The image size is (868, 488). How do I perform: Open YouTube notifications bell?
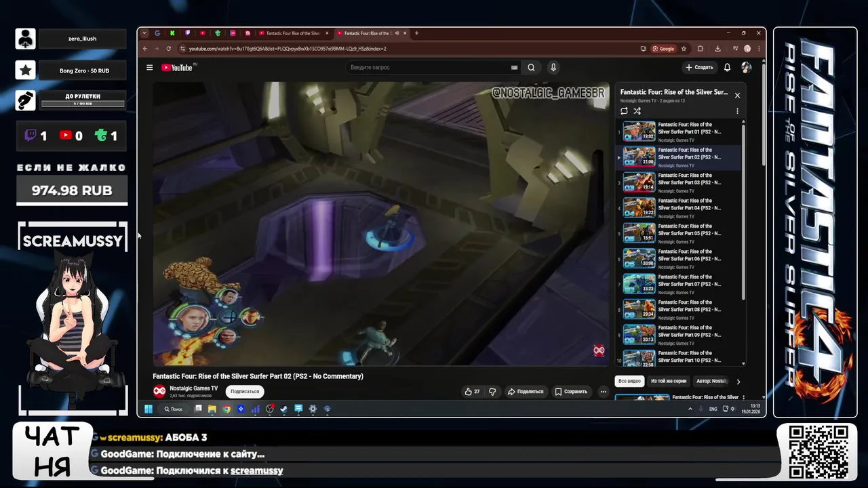727,67
